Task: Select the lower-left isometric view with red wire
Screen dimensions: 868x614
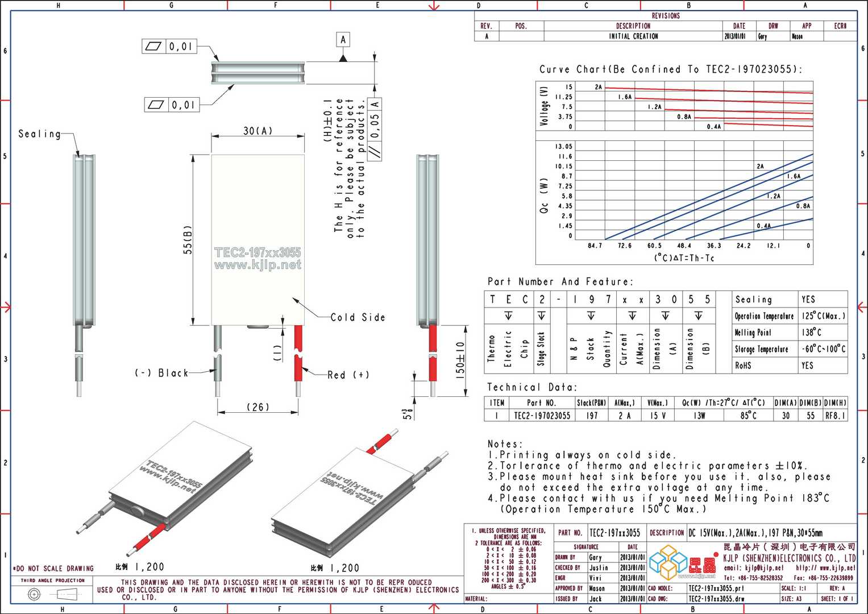Action: click(166, 488)
